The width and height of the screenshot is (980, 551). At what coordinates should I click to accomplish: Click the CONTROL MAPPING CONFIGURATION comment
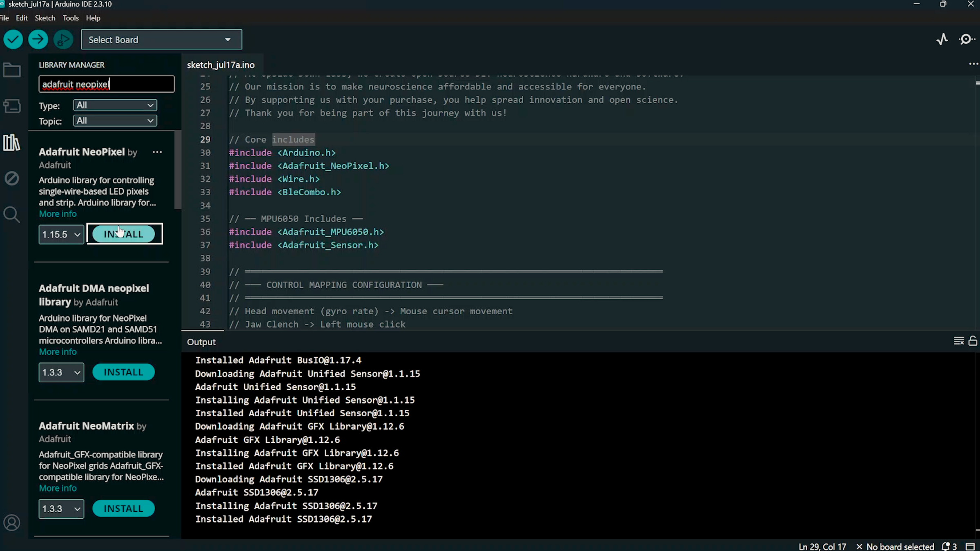click(344, 285)
